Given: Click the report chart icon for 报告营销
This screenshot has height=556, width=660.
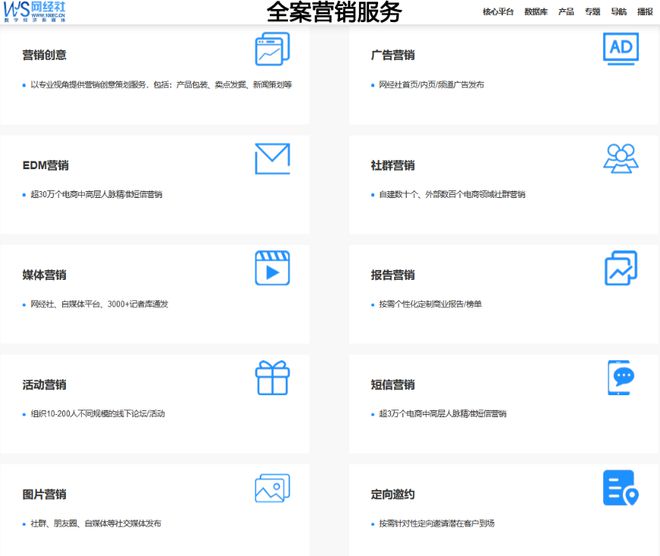Looking at the screenshot, I should 621,268.
